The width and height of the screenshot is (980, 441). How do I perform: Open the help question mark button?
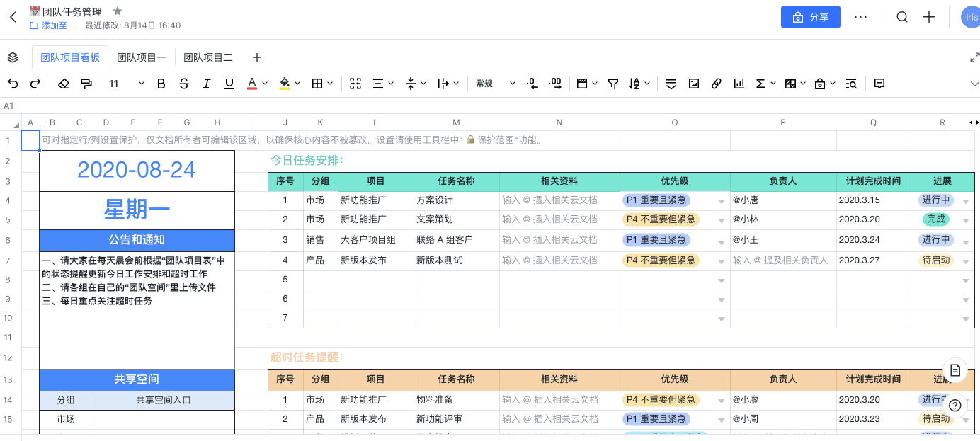coord(955,406)
